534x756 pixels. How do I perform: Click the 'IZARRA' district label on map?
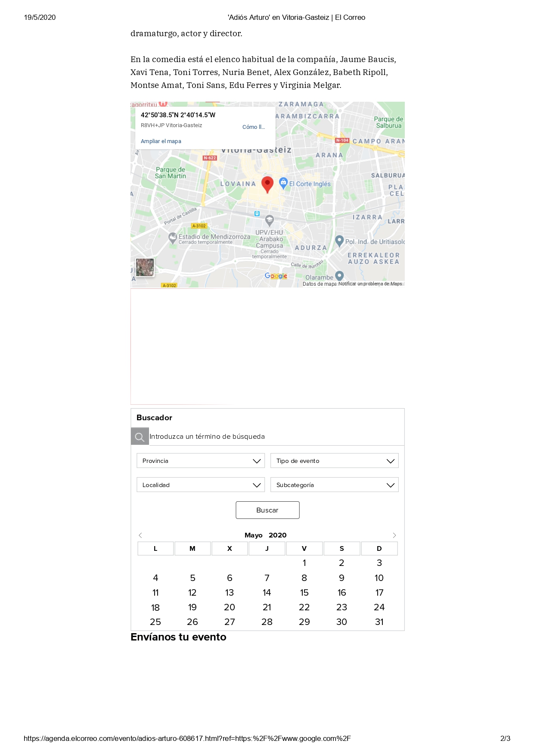[367, 217]
